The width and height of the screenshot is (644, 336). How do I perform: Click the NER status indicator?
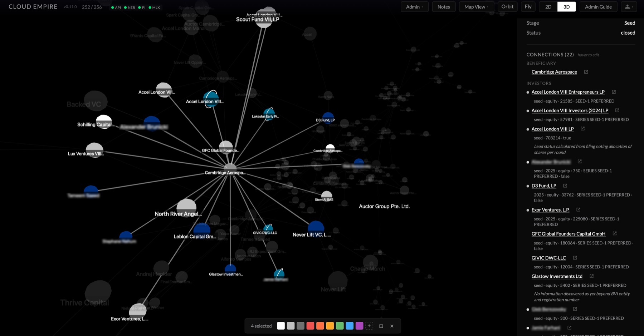(130, 8)
